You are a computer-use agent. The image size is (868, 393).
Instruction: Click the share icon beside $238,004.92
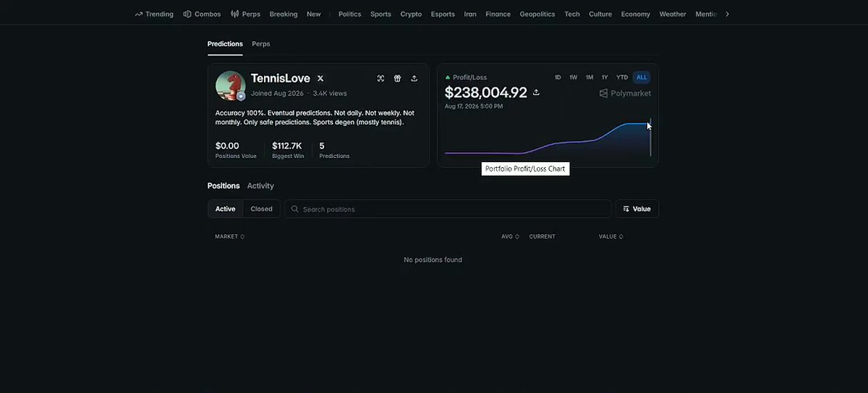(x=536, y=93)
